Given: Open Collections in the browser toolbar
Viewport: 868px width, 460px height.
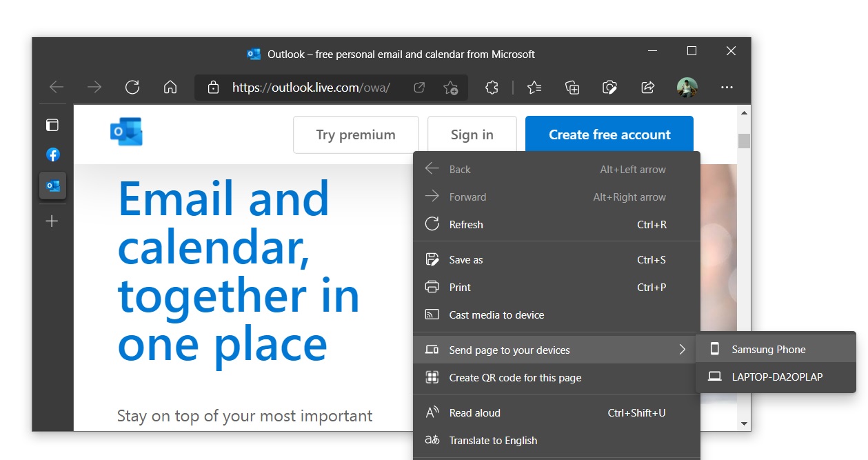Looking at the screenshot, I should coord(572,87).
